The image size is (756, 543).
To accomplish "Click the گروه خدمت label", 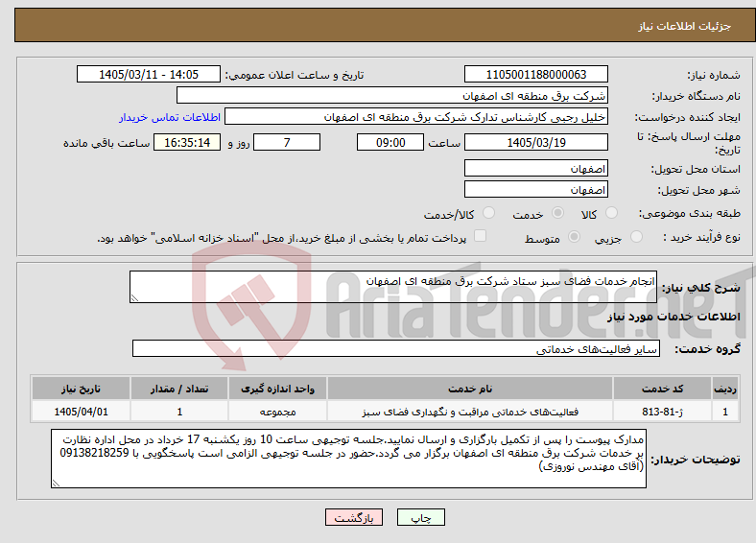I will tap(707, 349).
